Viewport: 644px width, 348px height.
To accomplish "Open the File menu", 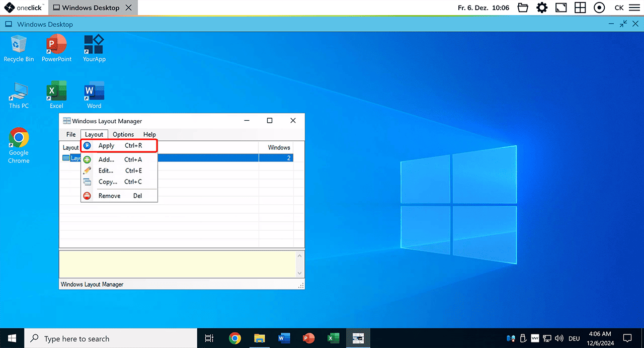I will [x=71, y=134].
